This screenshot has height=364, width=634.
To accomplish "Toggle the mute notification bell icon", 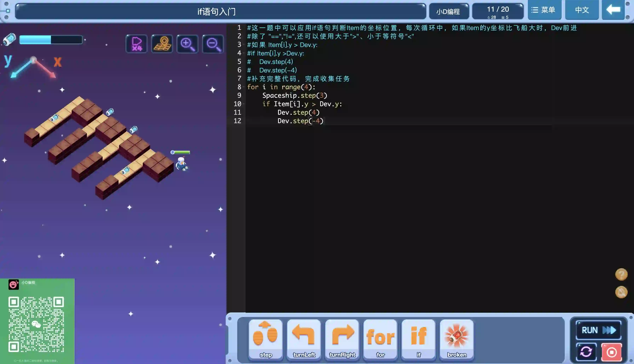I will click(621, 292).
